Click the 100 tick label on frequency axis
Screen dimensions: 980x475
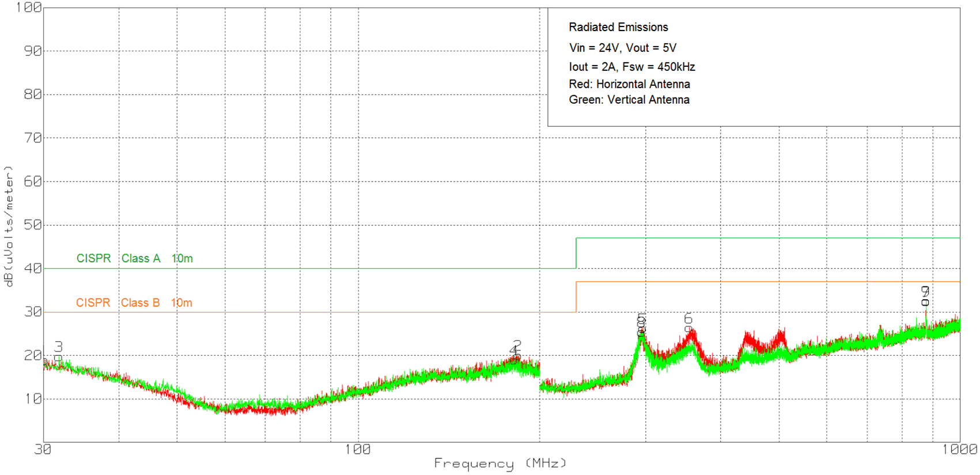tap(358, 450)
